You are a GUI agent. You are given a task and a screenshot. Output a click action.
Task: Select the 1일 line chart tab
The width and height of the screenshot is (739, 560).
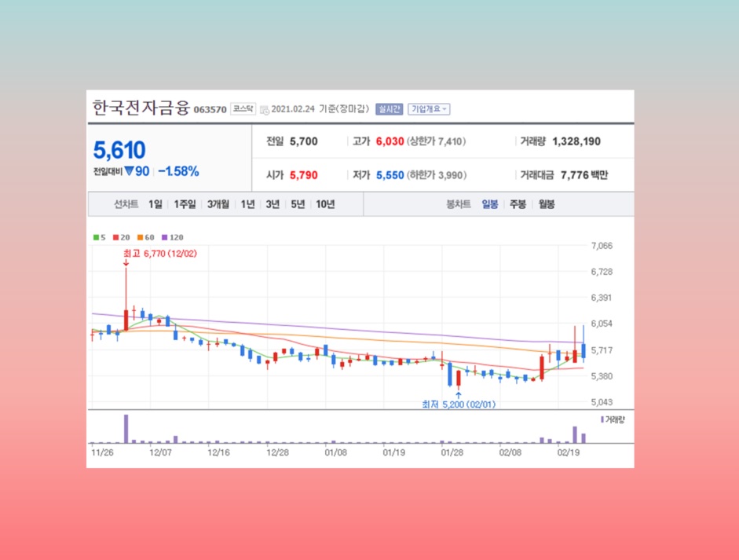[155, 204]
